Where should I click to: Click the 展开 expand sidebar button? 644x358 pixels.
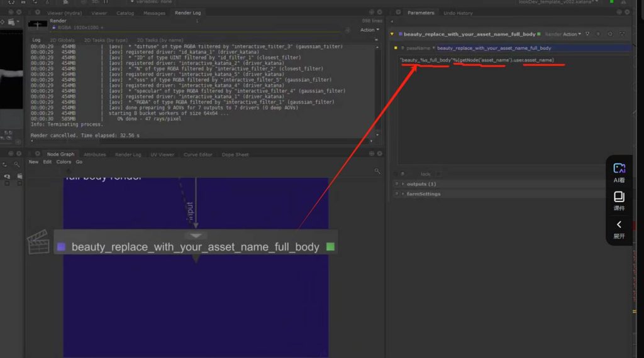click(619, 229)
